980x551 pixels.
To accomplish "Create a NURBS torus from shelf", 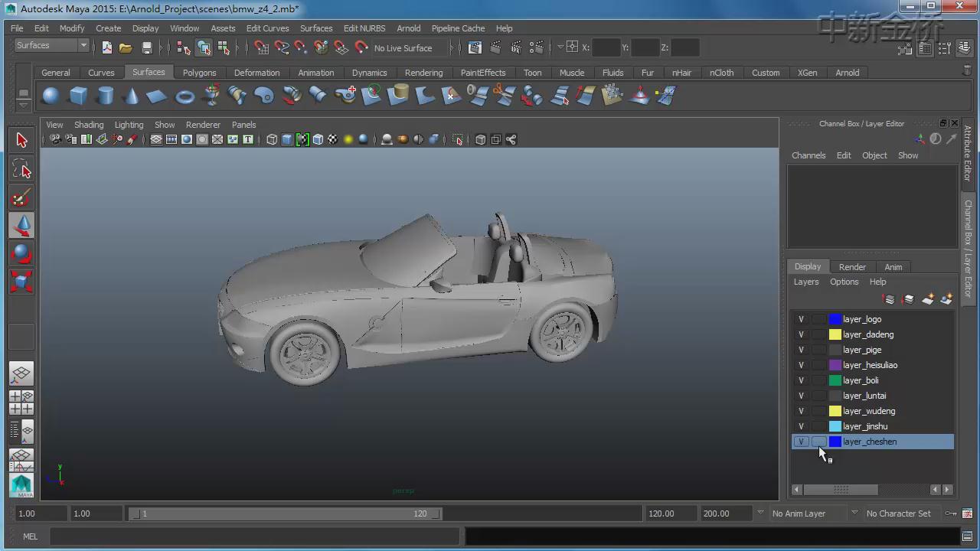I will 185,96.
